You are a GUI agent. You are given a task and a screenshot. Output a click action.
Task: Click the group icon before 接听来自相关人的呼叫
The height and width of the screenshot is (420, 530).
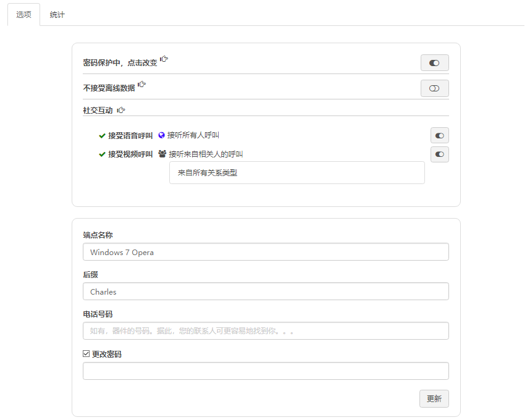click(x=162, y=154)
